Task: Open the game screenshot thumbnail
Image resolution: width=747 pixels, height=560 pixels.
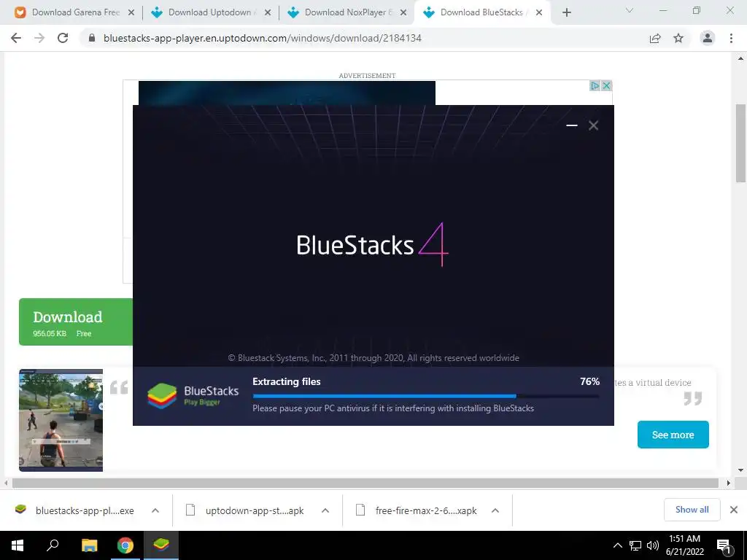Action: (x=61, y=421)
